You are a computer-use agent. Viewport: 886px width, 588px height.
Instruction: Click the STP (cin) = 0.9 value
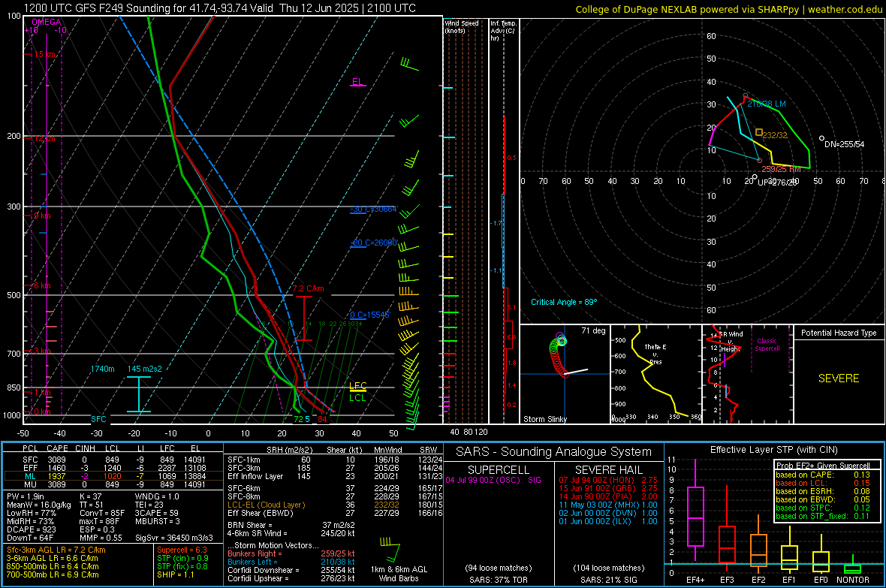[182, 558]
